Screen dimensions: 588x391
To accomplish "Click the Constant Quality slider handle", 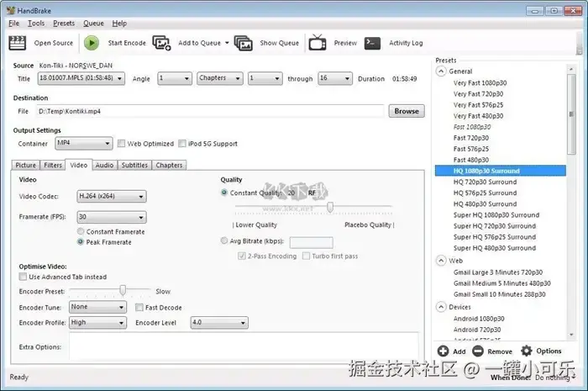I will point(330,207).
